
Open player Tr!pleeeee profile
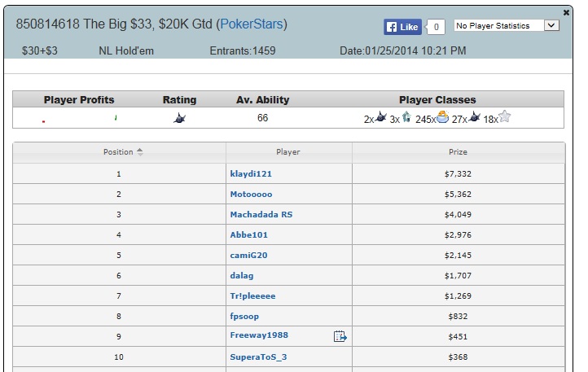tap(252, 295)
